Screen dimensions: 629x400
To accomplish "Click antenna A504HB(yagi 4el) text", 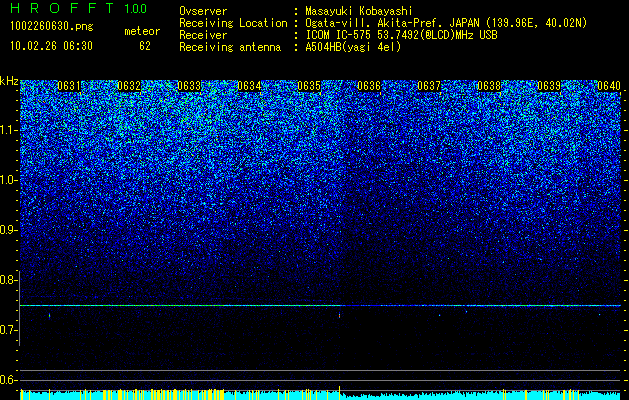I will 353,47.
